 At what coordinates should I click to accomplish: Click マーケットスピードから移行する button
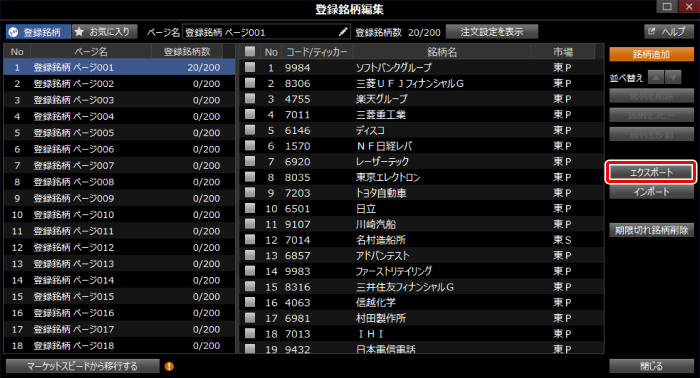83,366
